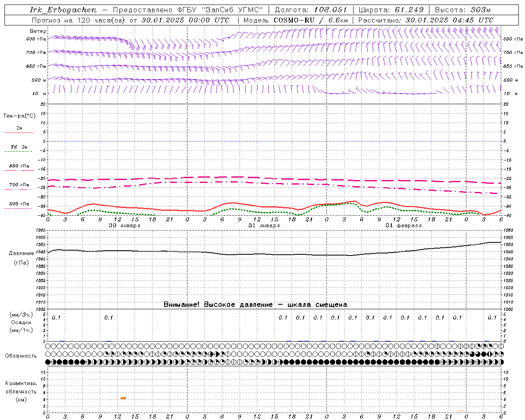The height and width of the screenshot is (420, 525).
Task: Click the "Облачность" cloud cover label
Action: coord(21,356)
